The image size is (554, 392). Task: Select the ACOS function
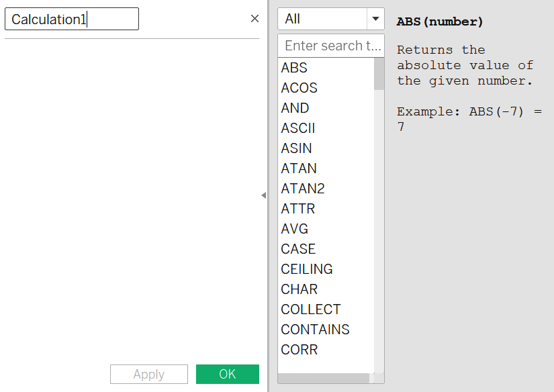pyautogui.click(x=299, y=88)
